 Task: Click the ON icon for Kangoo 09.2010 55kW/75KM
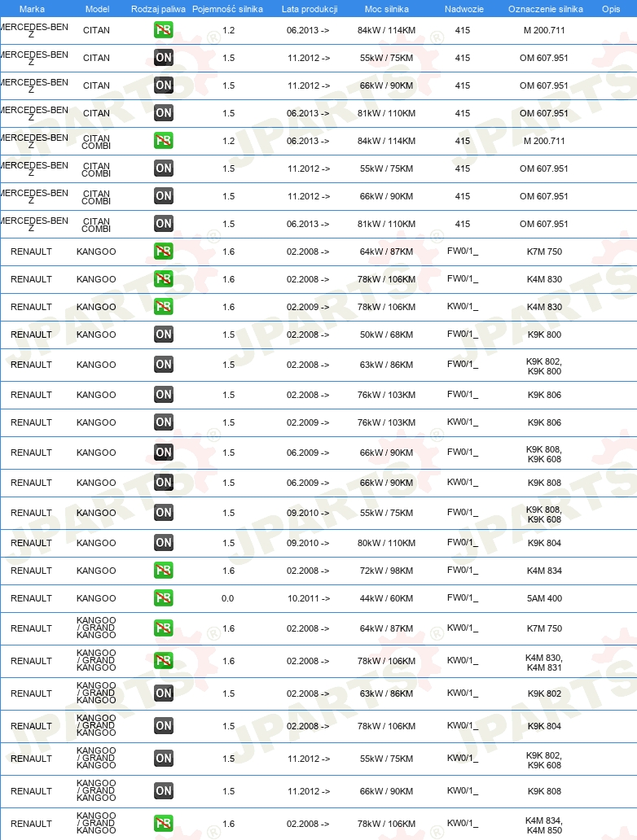(x=164, y=513)
